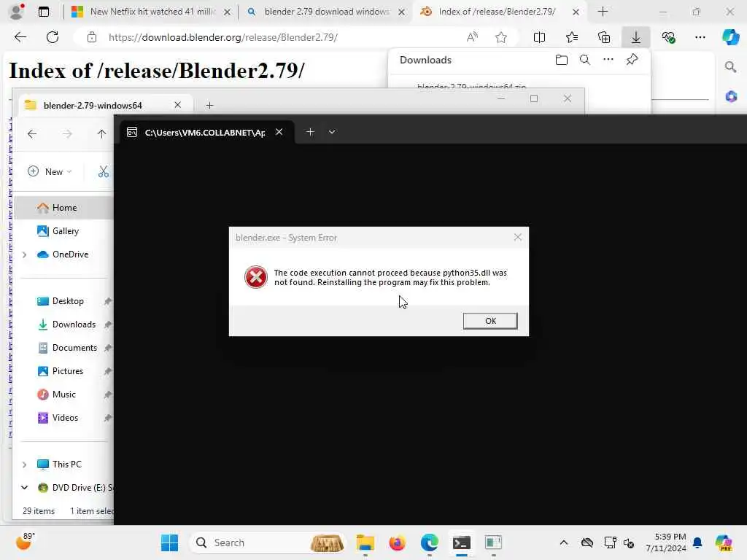Open Videos folder in sidebar
The image size is (747, 560).
[65, 418]
